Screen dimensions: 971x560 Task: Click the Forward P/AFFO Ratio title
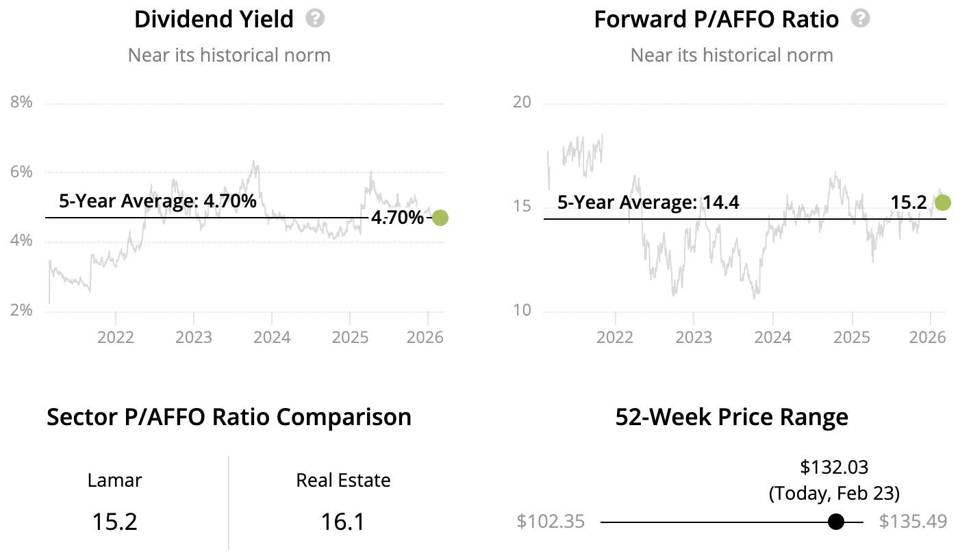(716, 19)
